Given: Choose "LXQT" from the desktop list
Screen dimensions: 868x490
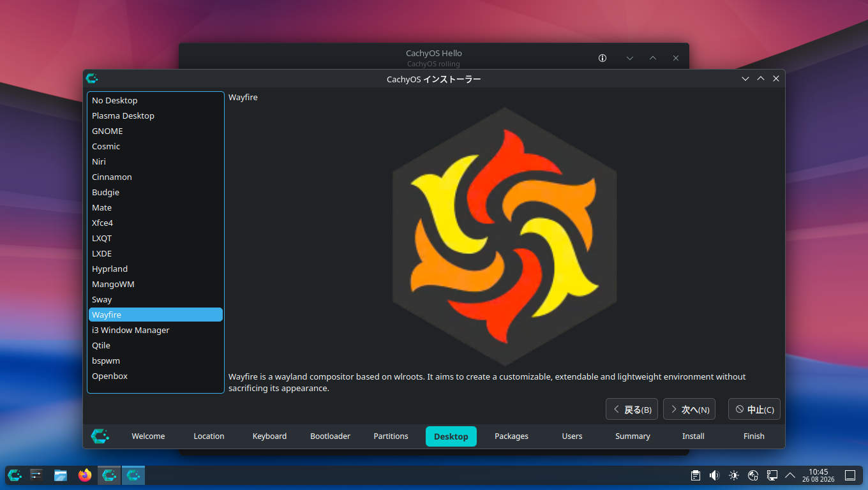Looking at the screenshot, I should click(156, 238).
